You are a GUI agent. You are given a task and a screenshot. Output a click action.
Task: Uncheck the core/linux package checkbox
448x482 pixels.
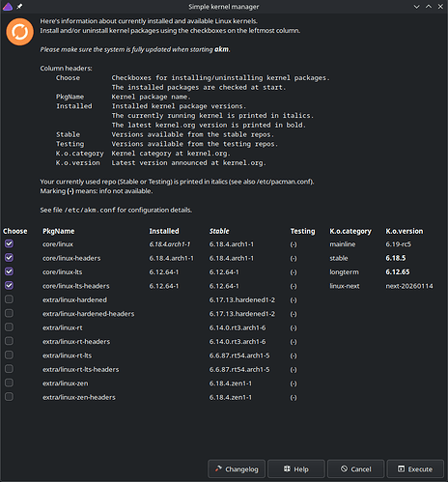[9, 243]
